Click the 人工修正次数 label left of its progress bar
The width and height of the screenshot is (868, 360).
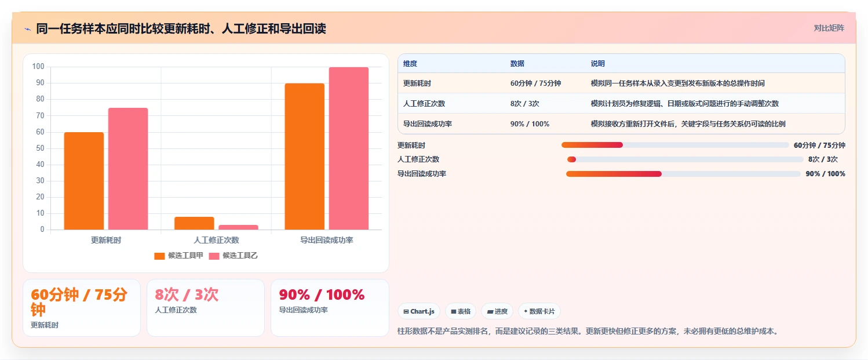tap(418, 159)
